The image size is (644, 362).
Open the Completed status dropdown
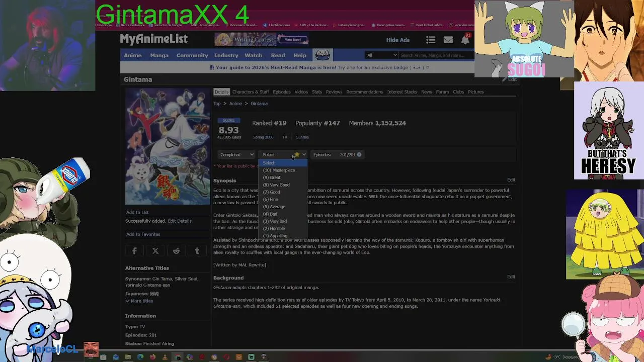[237, 154]
